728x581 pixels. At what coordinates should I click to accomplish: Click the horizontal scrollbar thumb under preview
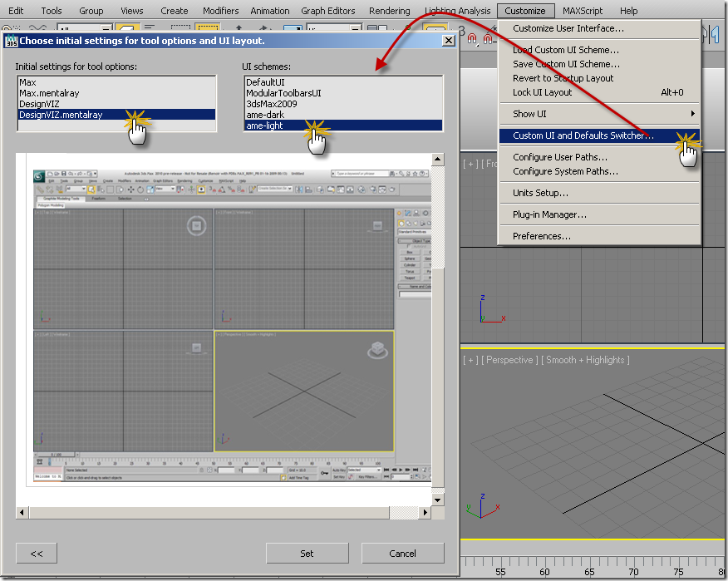tap(209, 512)
